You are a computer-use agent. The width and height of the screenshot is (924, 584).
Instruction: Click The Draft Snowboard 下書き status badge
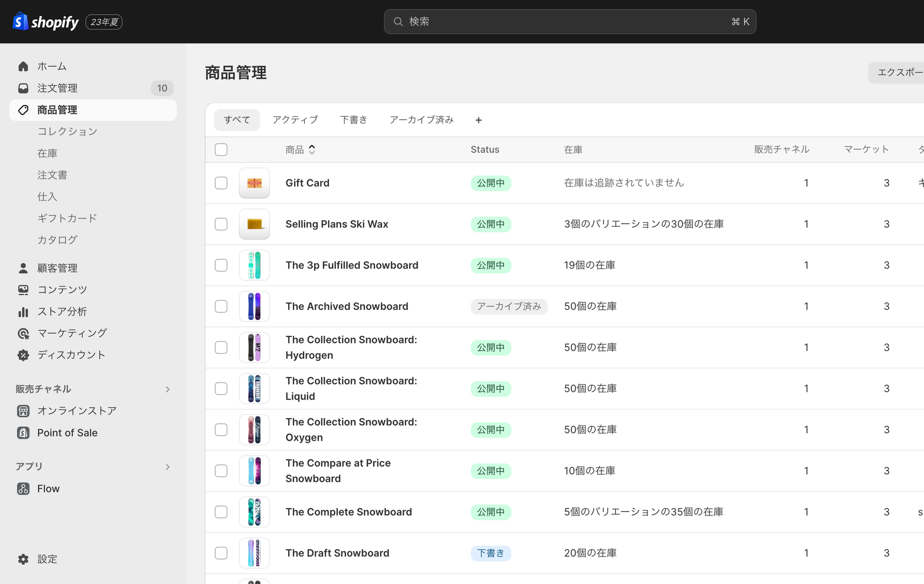click(491, 553)
